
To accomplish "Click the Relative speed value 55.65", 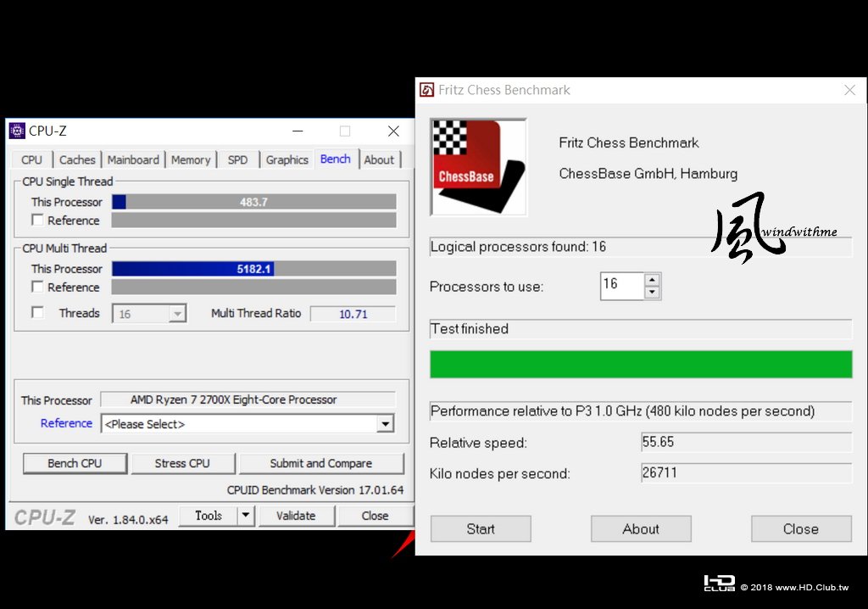I will (746, 442).
